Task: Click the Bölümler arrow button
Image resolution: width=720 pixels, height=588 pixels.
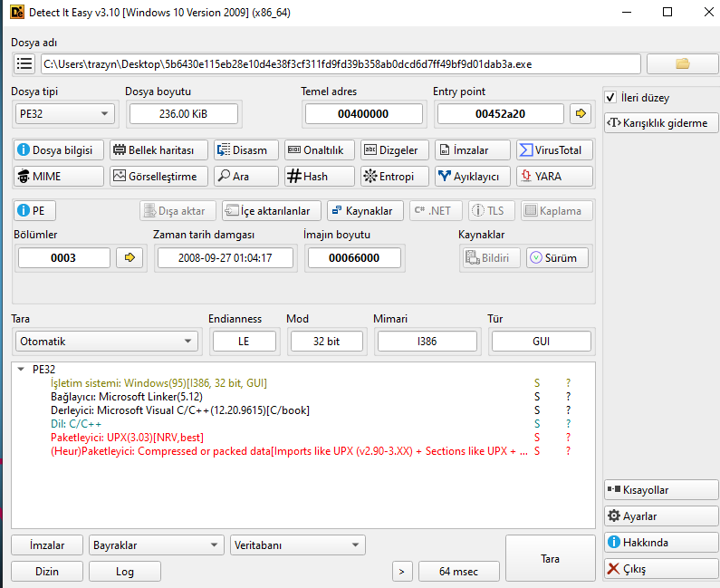Action: pos(130,258)
